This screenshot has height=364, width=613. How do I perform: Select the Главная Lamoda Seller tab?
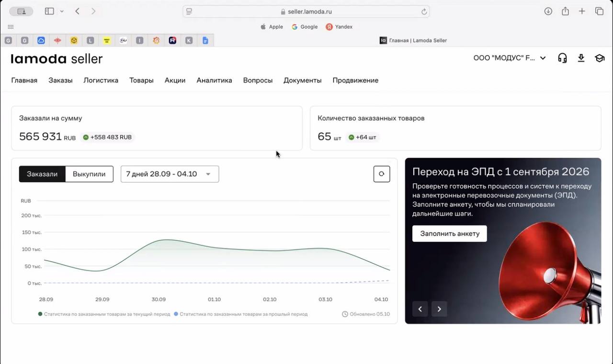pos(413,41)
